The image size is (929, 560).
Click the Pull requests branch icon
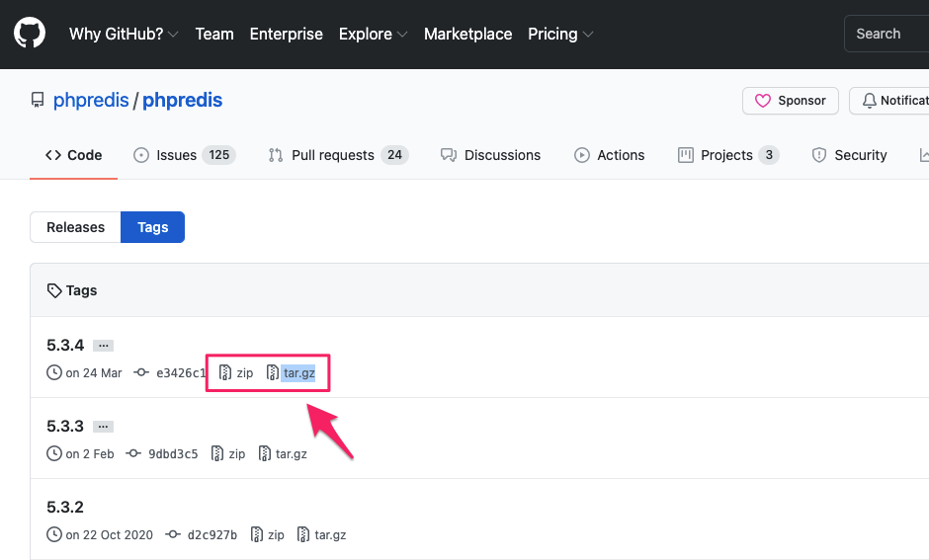[276, 155]
